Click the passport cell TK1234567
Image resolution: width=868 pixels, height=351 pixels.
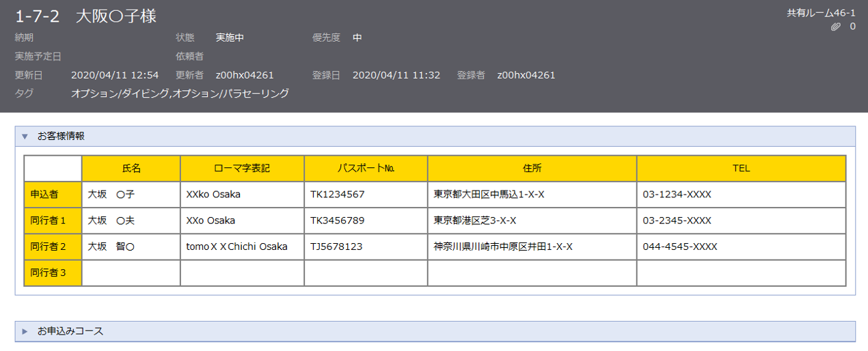point(338,195)
